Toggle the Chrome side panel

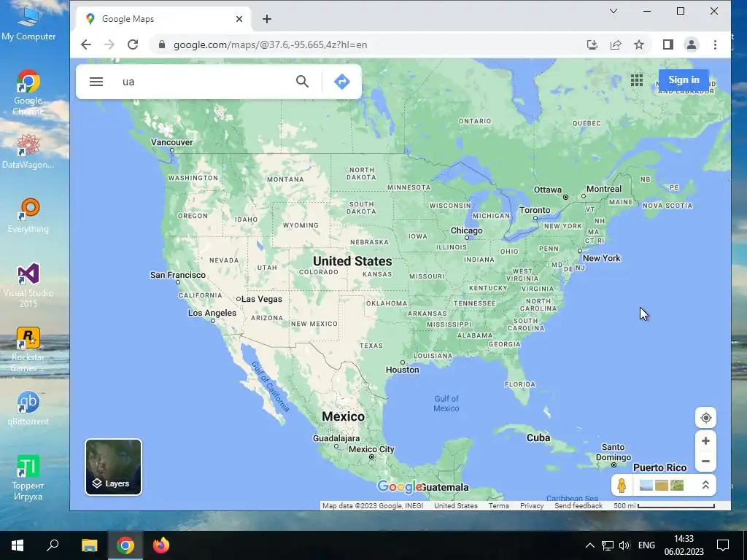pos(668,44)
